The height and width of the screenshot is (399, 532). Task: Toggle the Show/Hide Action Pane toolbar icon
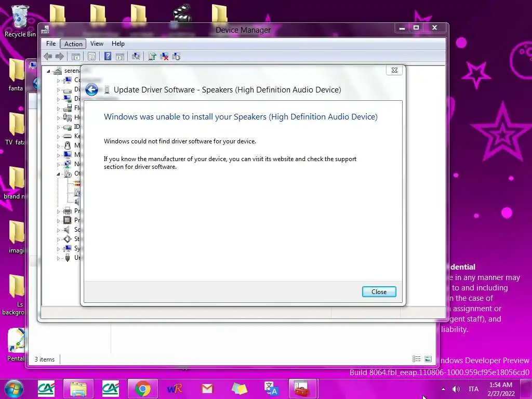pyautogui.click(x=120, y=56)
